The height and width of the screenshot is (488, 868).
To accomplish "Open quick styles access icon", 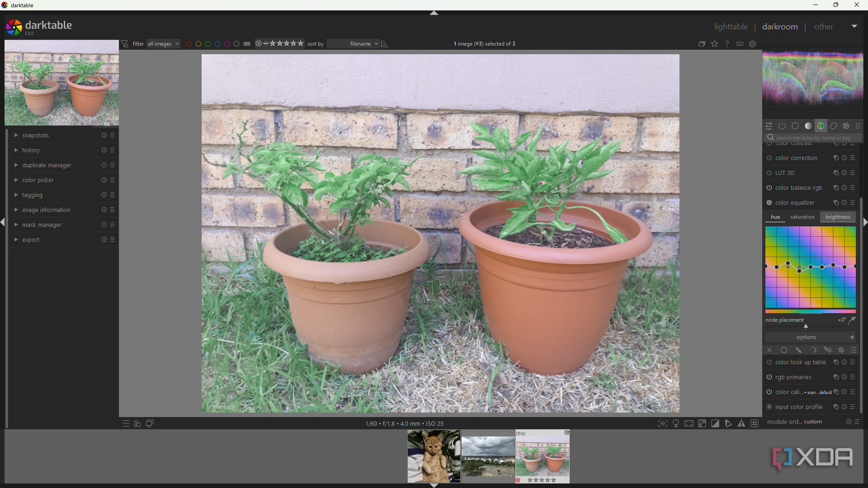I will (x=137, y=423).
